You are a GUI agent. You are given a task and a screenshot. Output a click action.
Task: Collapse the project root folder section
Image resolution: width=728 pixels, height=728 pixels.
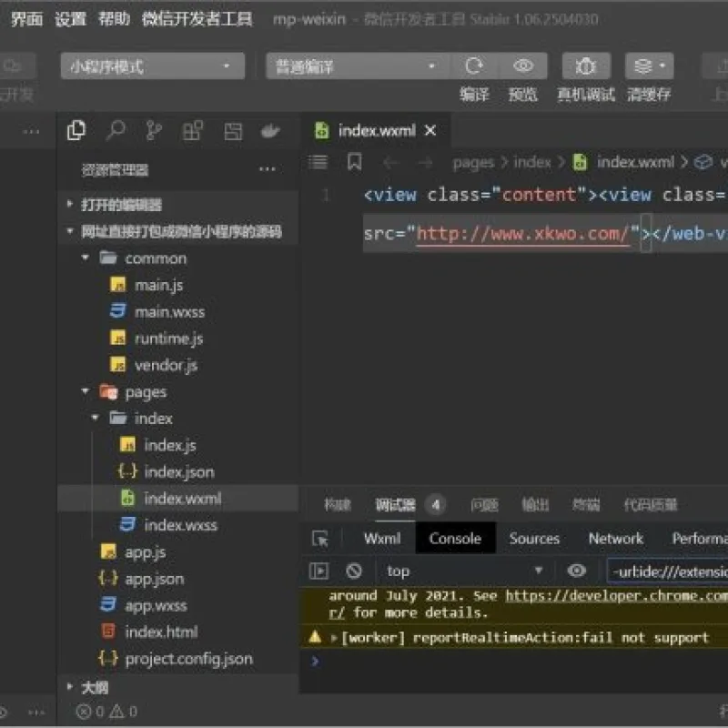point(177,231)
